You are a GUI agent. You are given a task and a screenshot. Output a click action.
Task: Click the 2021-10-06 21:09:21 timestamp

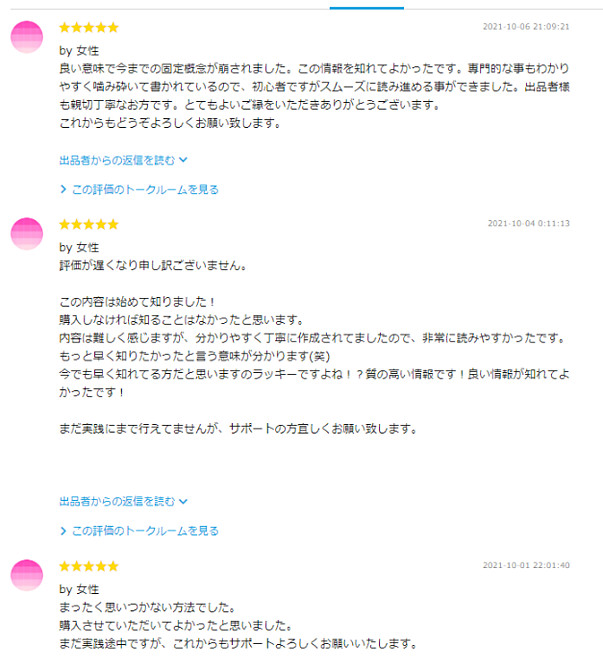pyautogui.click(x=526, y=26)
